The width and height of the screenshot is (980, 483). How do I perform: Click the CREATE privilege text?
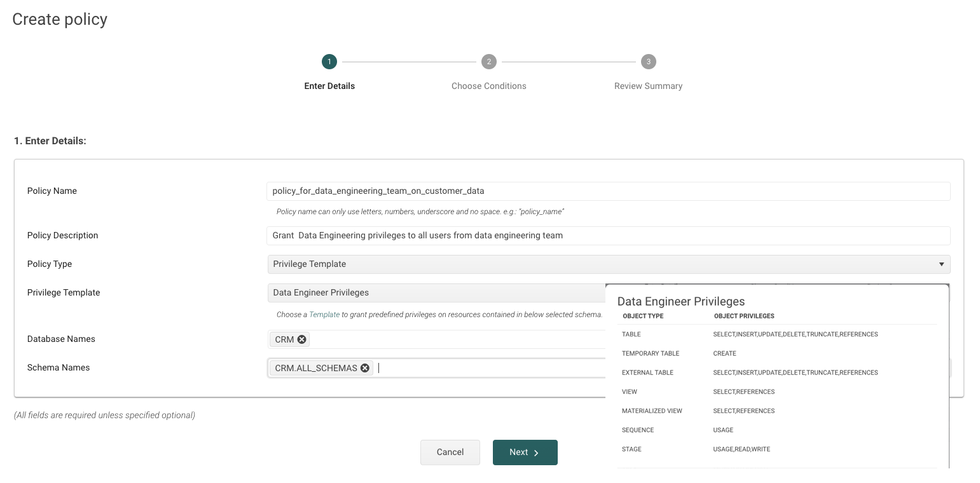coord(724,353)
